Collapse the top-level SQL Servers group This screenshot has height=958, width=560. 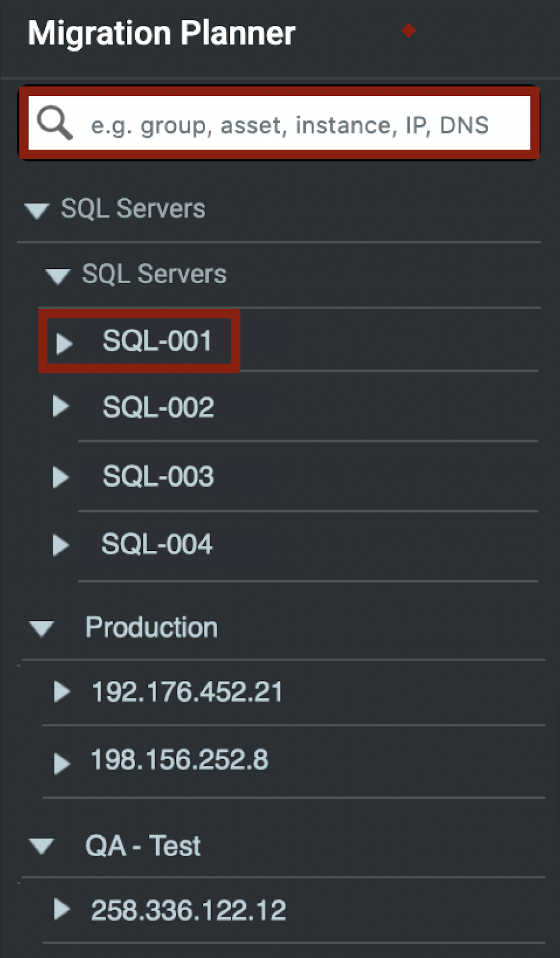tap(37, 210)
